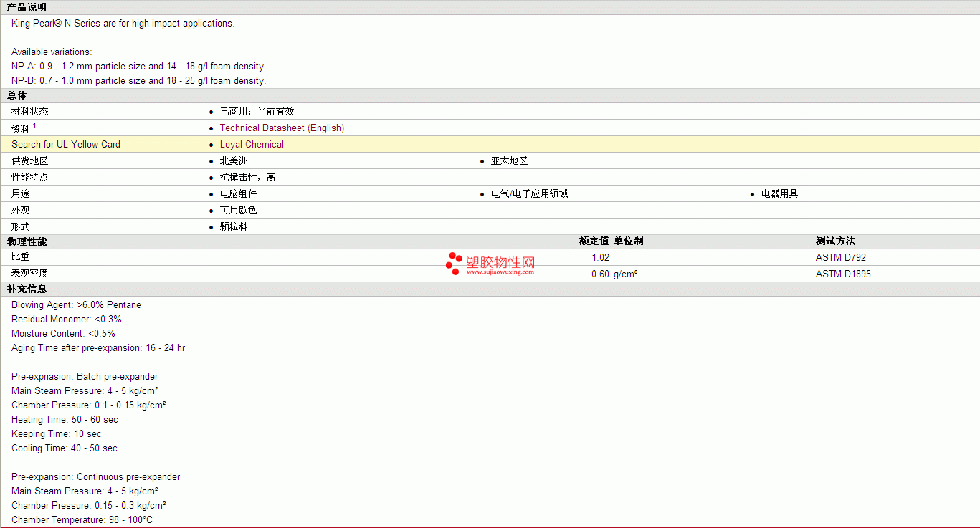Viewport: 980px width, 528px height.
Task: Click the 资料 row label
Action: click(x=21, y=128)
